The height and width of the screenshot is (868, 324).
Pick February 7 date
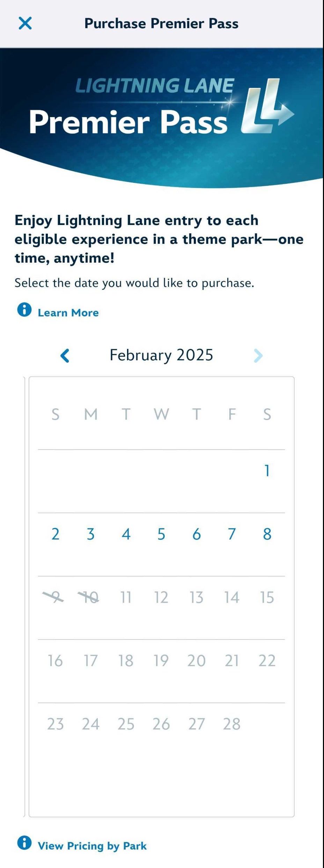click(x=232, y=534)
